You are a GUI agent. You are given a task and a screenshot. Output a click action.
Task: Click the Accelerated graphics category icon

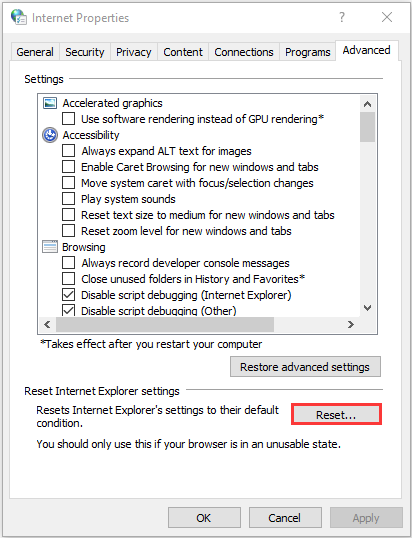click(x=50, y=103)
